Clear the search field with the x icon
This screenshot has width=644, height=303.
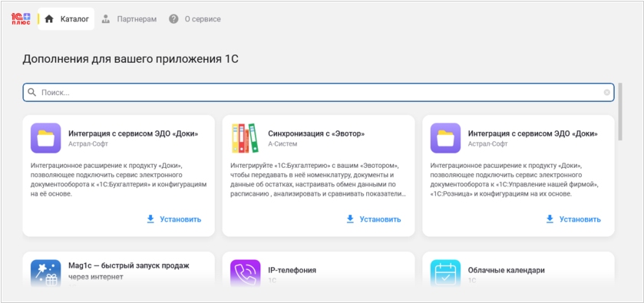click(x=606, y=92)
